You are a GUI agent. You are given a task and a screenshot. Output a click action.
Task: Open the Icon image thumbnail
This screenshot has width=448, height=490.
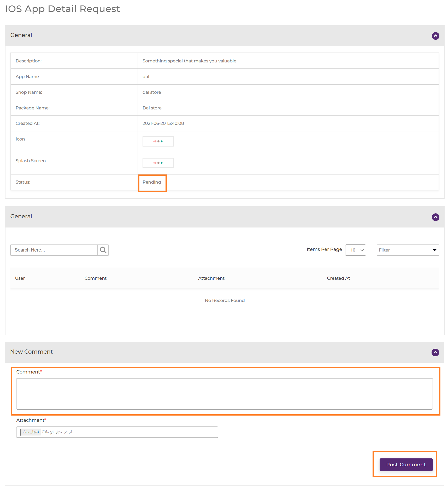tap(158, 141)
